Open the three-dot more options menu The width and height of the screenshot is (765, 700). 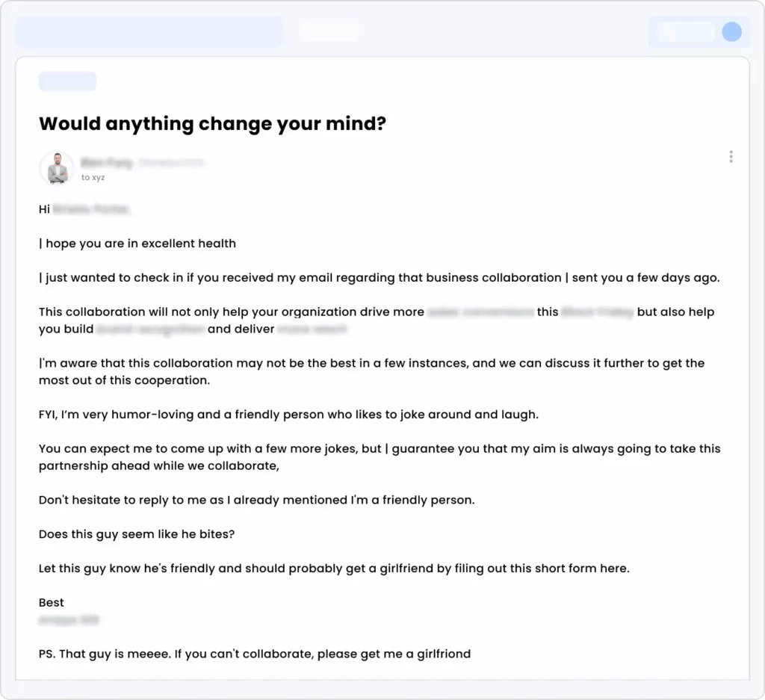click(x=731, y=156)
